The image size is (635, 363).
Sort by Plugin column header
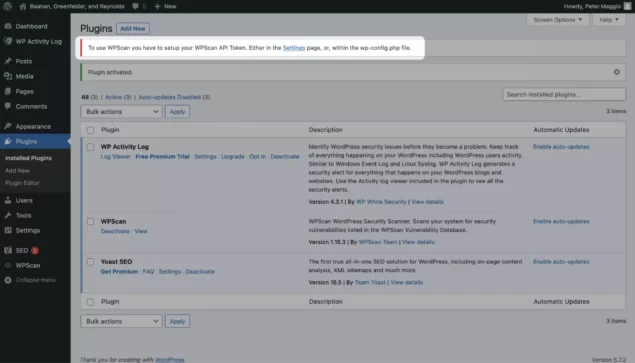pos(110,130)
